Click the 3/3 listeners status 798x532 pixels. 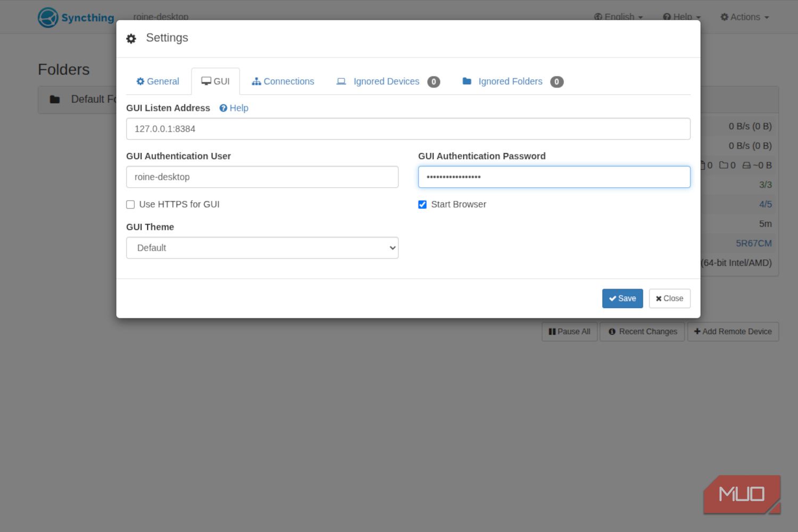coord(766,185)
